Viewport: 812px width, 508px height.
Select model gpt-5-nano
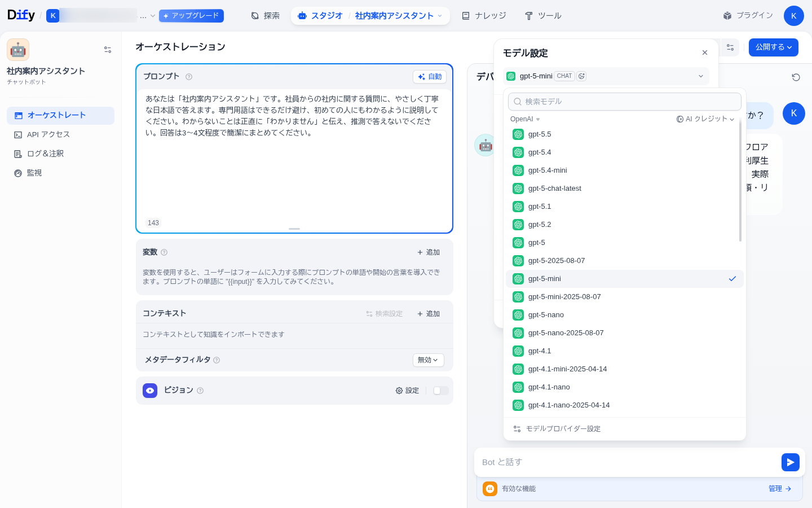pos(625,315)
